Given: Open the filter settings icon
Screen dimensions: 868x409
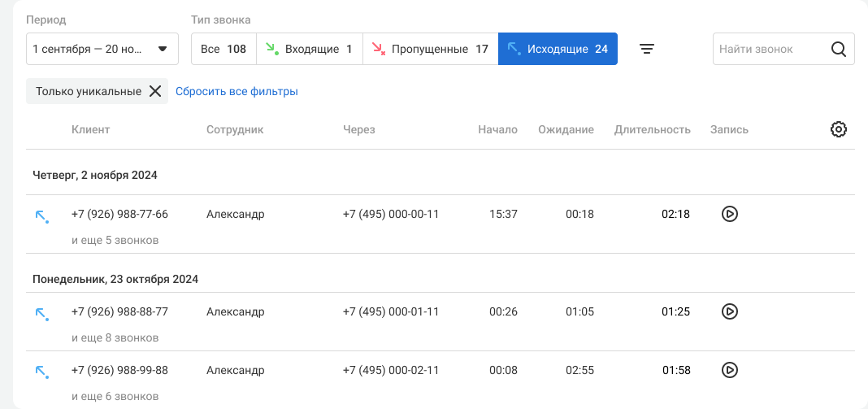Looking at the screenshot, I should pyautogui.click(x=646, y=49).
